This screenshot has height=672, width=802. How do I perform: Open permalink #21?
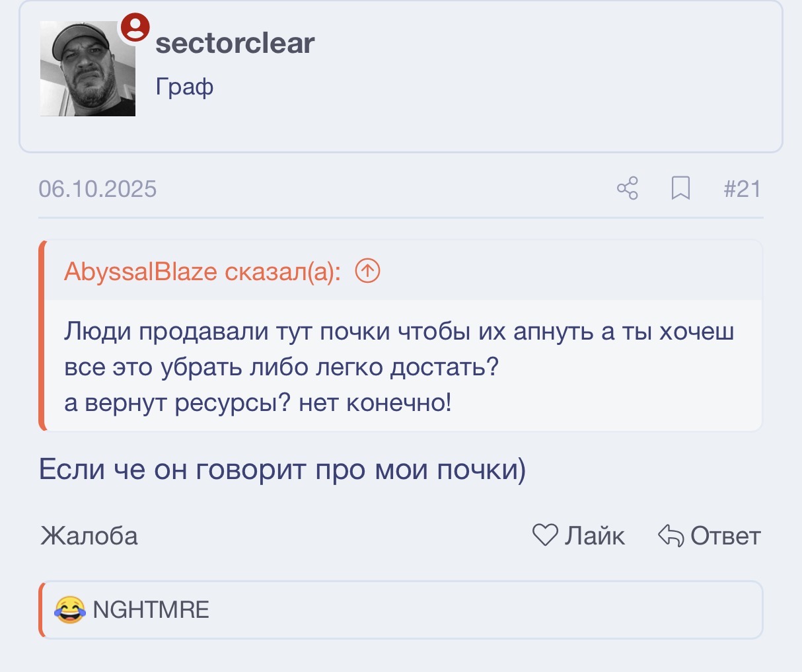click(x=743, y=189)
